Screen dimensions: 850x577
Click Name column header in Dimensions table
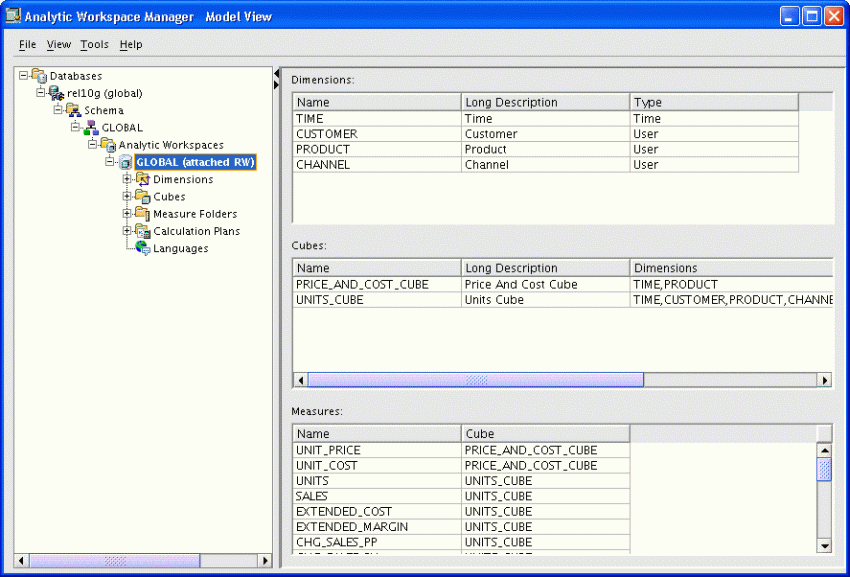(377, 102)
